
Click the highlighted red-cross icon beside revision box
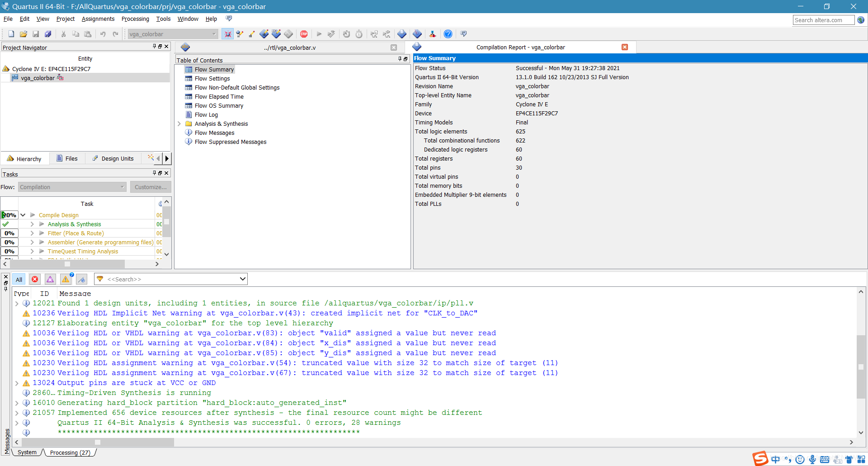tap(228, 34)
